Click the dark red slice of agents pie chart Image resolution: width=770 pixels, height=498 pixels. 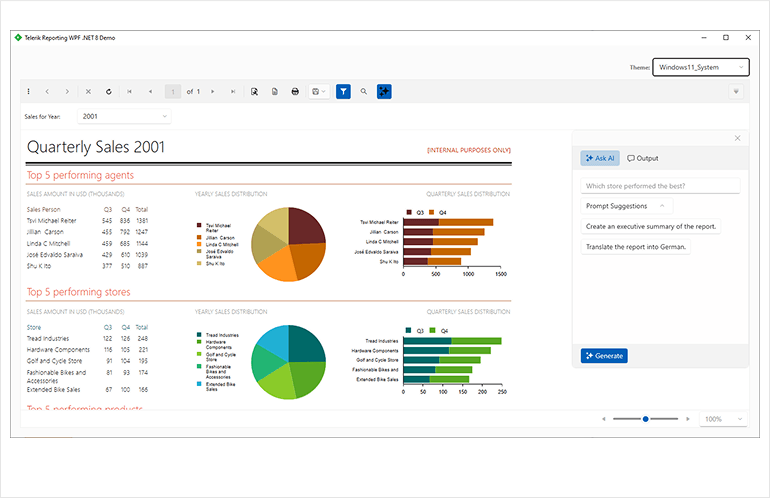click(304, 227)
